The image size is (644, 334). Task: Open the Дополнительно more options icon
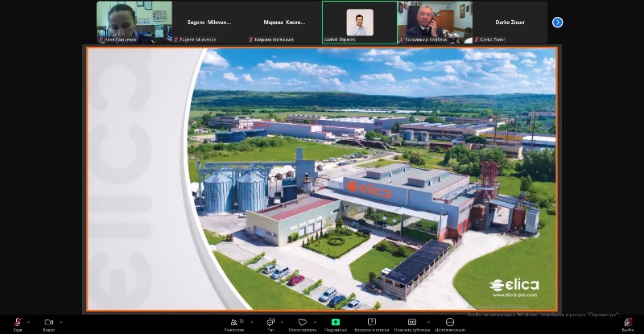pyautogui.click(x=450, y=322)
